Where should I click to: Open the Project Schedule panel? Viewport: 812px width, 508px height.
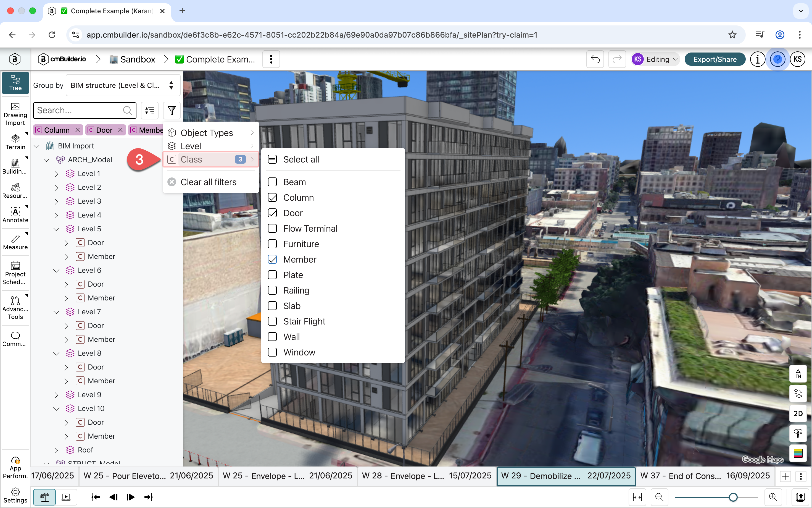click(x=15, y=273)
